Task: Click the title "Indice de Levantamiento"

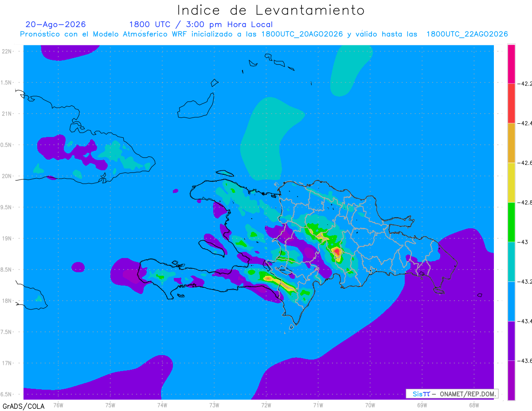Action: pyautogui.click(x=271, y=10)
